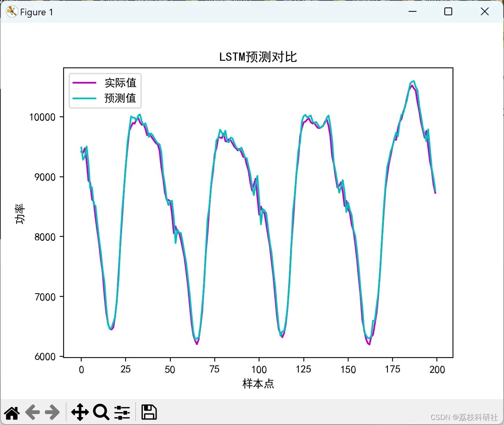Maximize the Figure 1 window
Viewport: 504px width, 425px height.
click(x=448, y=12)
